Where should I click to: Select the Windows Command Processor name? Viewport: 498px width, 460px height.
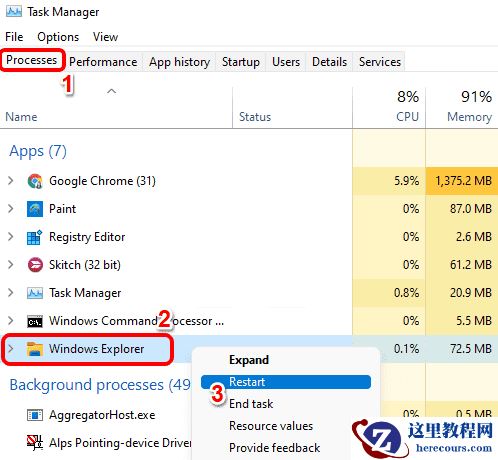(x=136, y=321)
